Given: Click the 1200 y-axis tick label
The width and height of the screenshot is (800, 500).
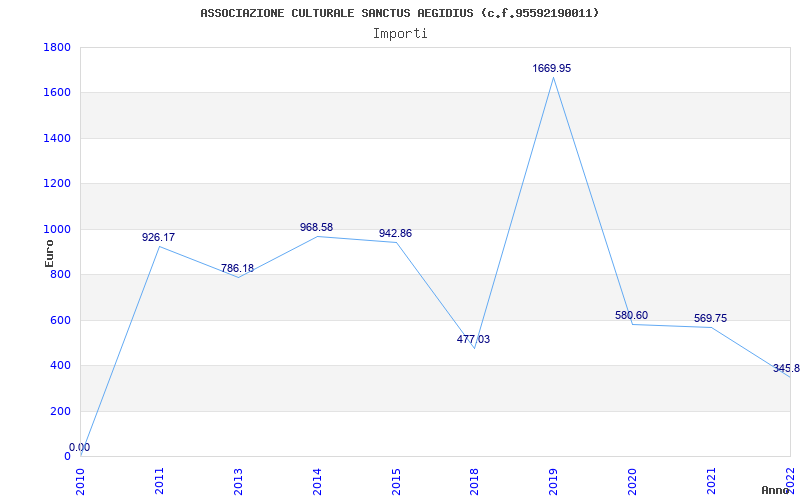Looking at the screenshot, I should [x=58, y=184].
